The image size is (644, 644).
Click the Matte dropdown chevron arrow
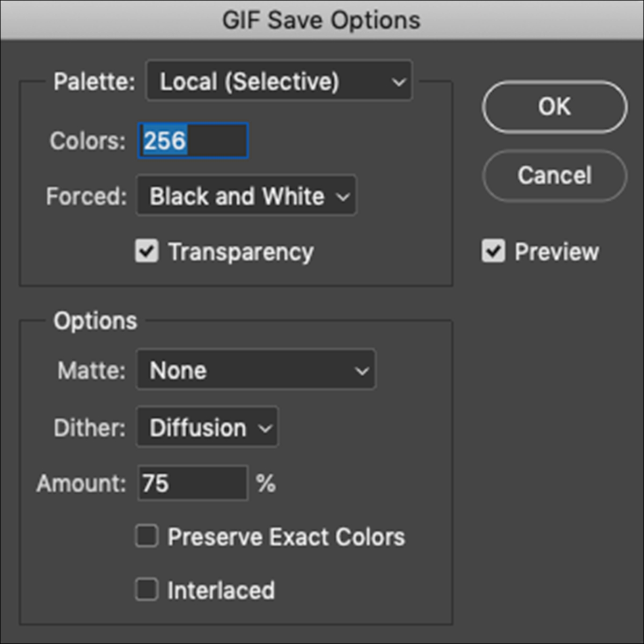[x=362, y=371]
